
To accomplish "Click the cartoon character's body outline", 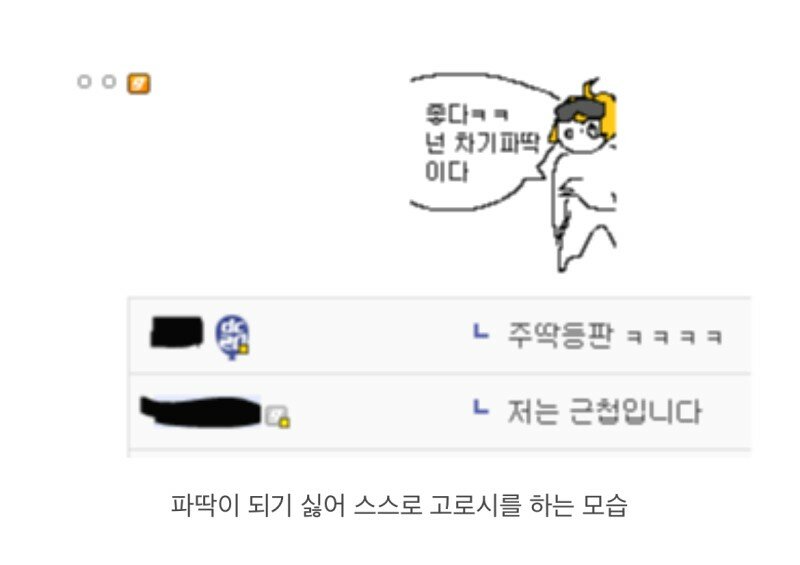I will coord(584,212).
